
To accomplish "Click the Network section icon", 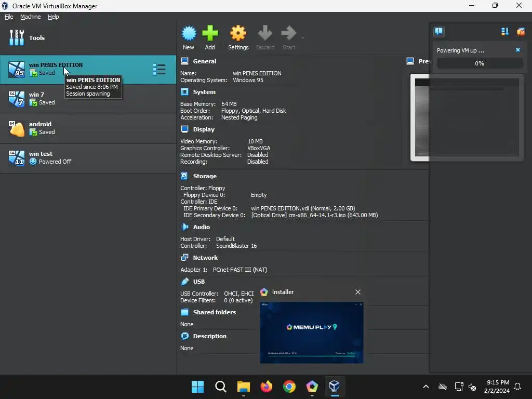I will 184,258.
